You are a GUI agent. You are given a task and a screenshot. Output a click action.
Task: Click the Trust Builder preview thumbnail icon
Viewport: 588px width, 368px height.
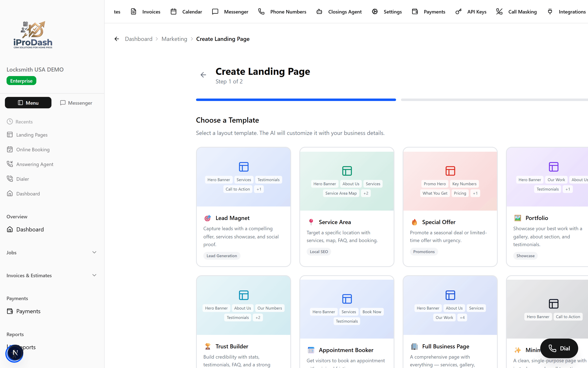244,295
